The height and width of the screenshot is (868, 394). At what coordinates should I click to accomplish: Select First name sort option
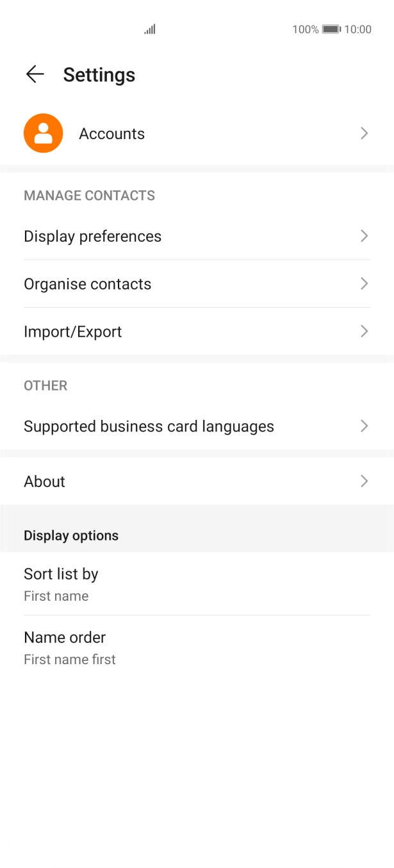(x=56, y=596)
